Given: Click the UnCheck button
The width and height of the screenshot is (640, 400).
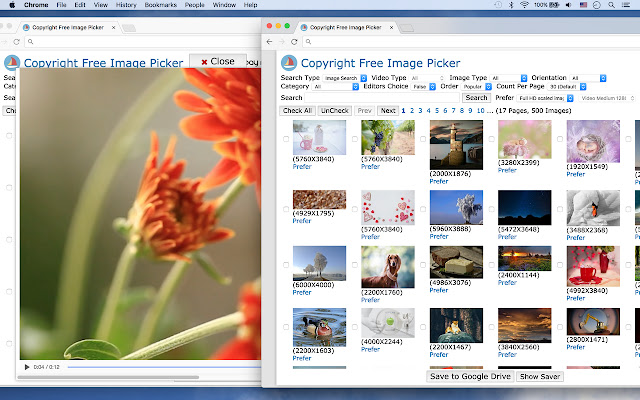Looking at the screenshot, I should [334, 111].
